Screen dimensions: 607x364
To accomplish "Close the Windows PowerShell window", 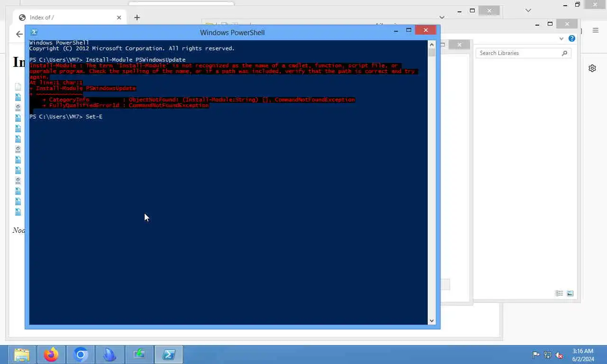I will click(426, 30).
